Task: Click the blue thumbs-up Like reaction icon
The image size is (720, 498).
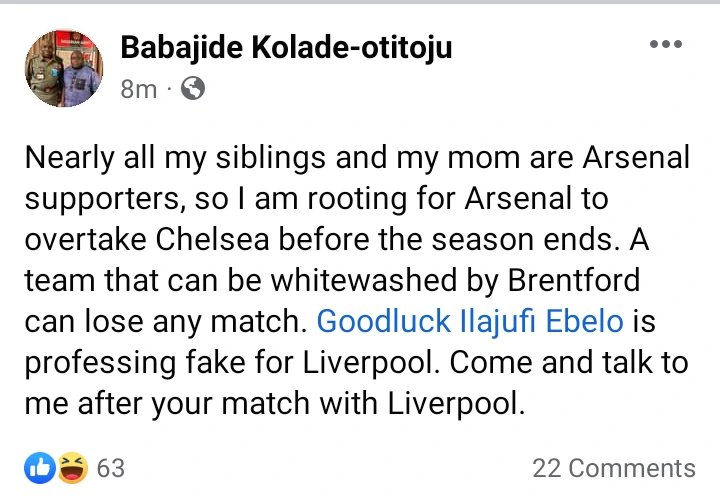Action: [40, 467]
